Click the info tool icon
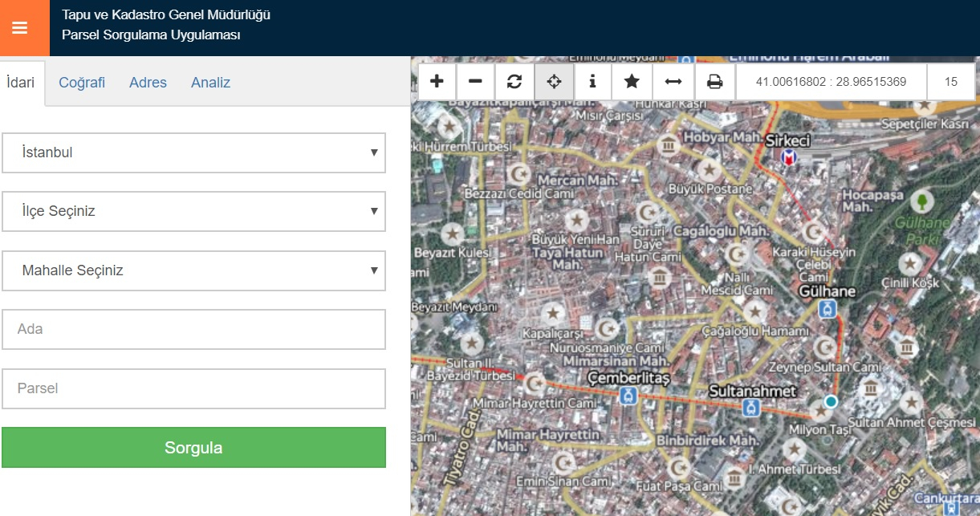This screenshot has height=516, width=980. pyautogui.click(x=592, y=82)
